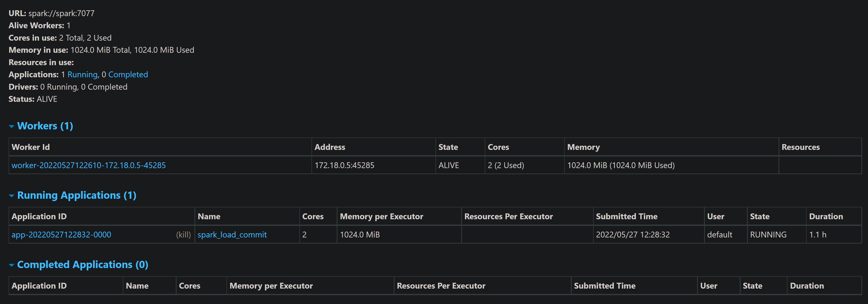Sort running applications by Submitted Time
This screenshot has width=868, height=304.
(x=626, y=216)
